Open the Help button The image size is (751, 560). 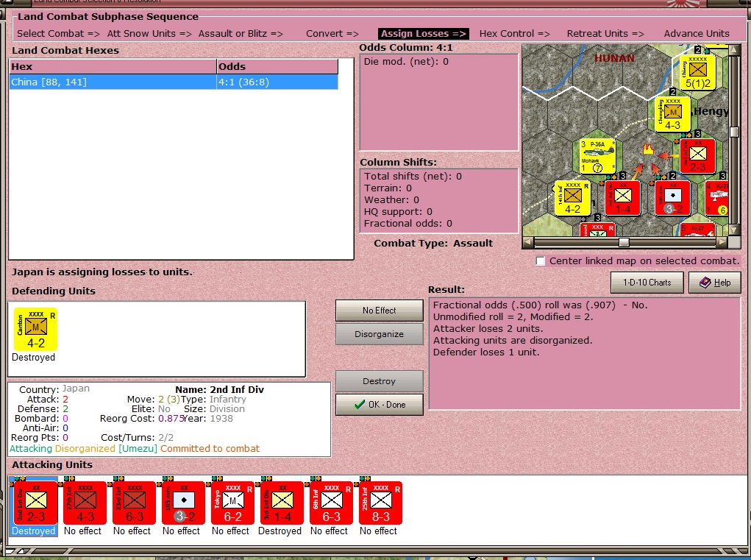(x=715, y=283)
